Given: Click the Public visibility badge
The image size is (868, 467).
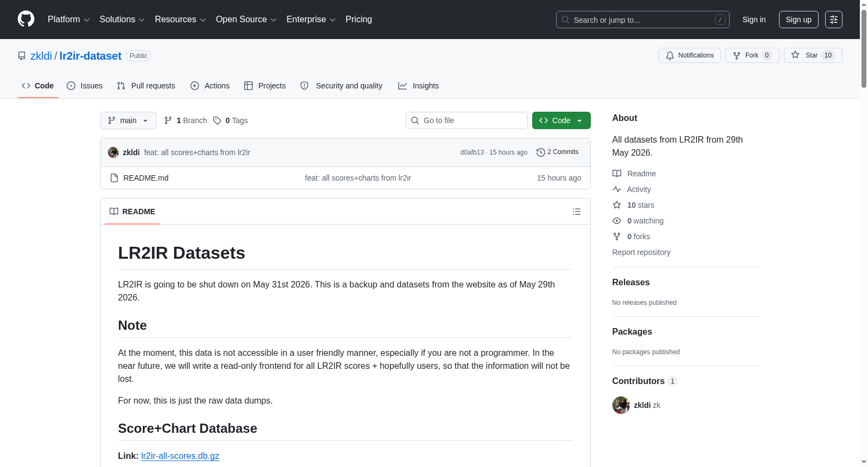Looking at the screenshot, I should (x=138, y=56).
